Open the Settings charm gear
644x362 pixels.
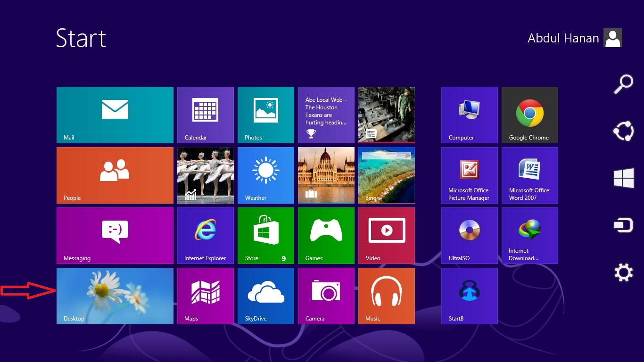coord(623,272)
